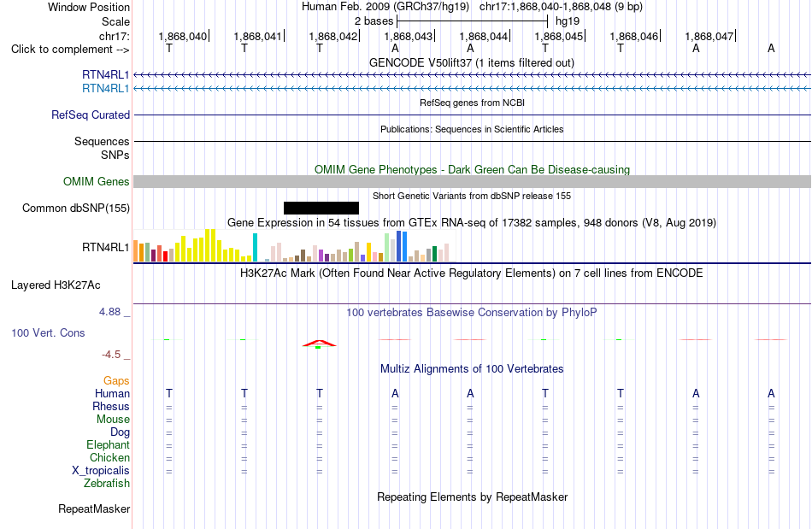The height and width of the screenshot is (529, 812).
Task: Select the Rhesus species row label
Action: click(111, 406)
